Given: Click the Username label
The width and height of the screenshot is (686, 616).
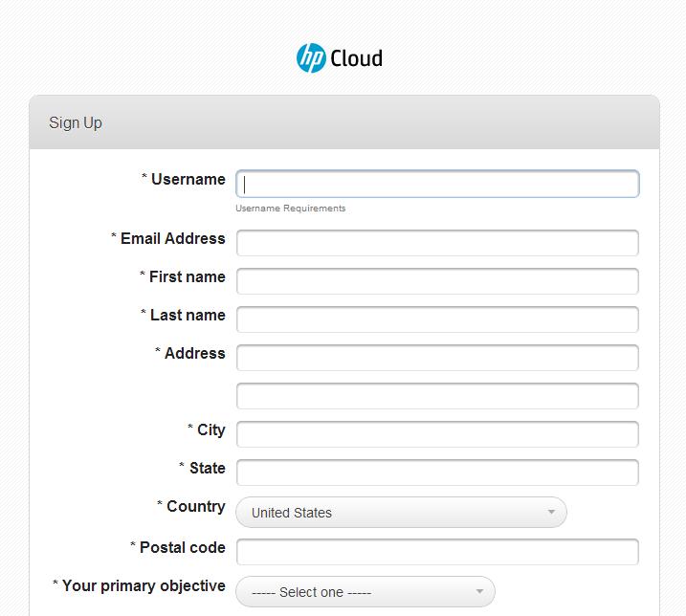Looking at the screenshot, I should coord(188,180).
